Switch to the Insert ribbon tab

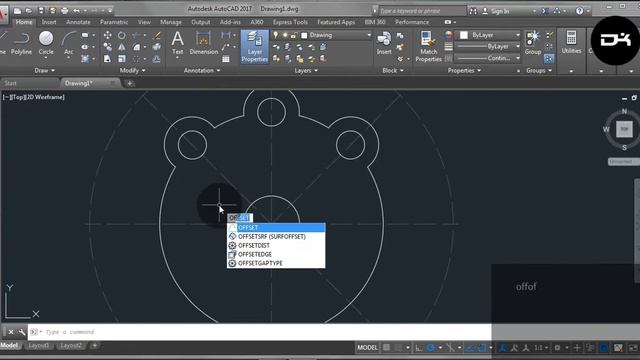pyautogui.click(x=49, y=22)
